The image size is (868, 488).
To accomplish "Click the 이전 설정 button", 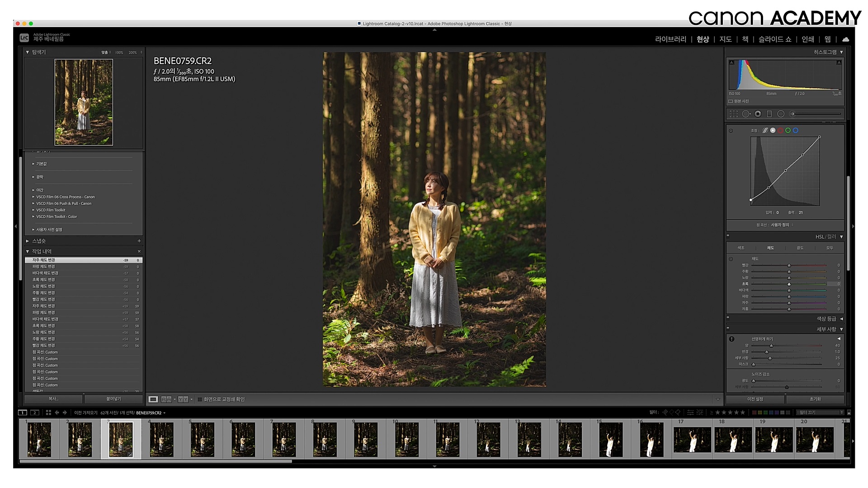I will (x=755, y=399).
